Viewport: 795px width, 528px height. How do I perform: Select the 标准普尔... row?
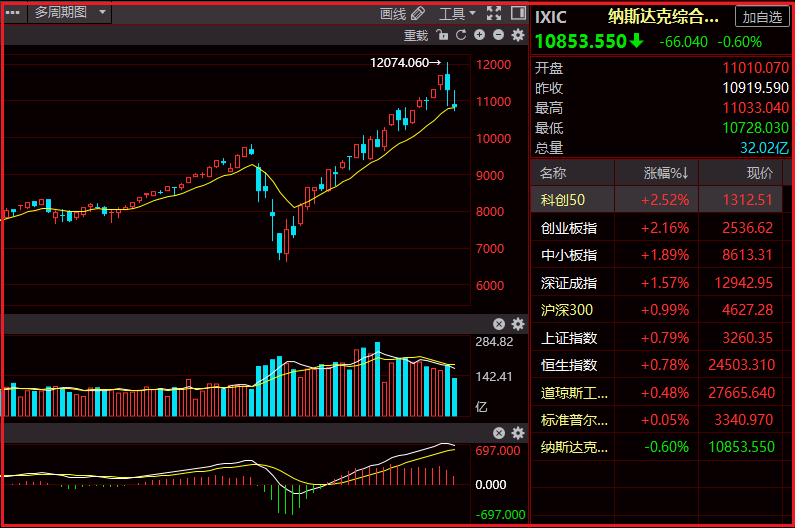(657, 419)
